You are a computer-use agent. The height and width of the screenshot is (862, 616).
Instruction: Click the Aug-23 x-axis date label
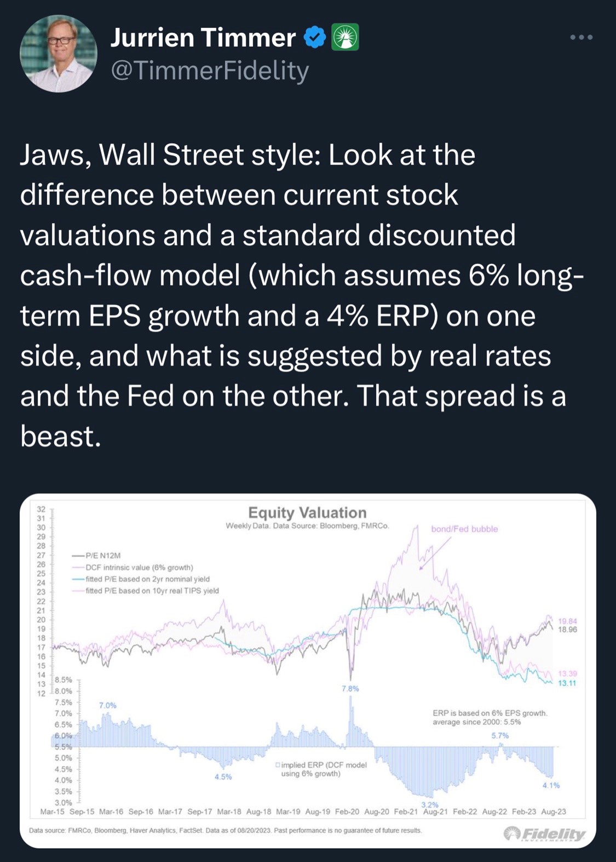click(x=553, y=811)
